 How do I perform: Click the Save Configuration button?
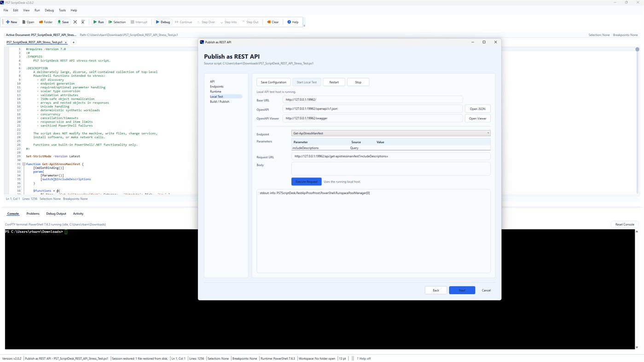point(273,82)
